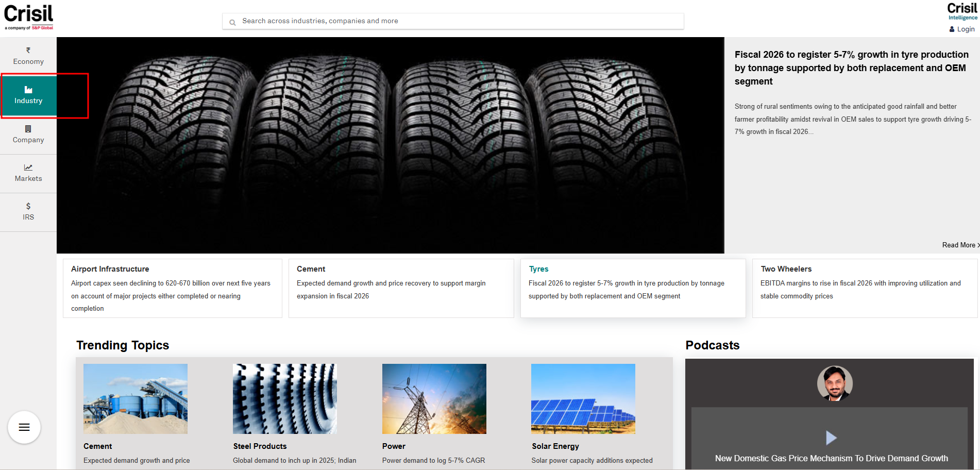Click the Solar Energy panels thumbnail
The image size is (980, 470).
[x=583, y=399]
